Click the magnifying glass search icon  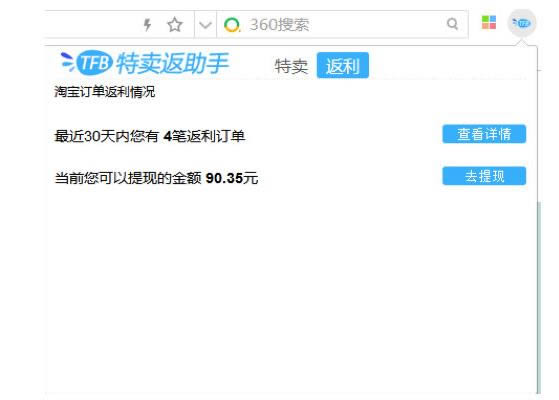452,24
